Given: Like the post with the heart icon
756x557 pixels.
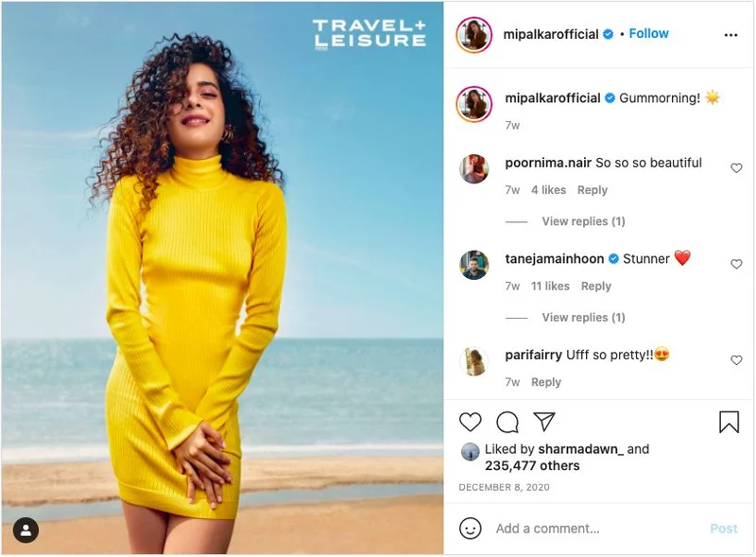Looking at the screenshot, I should (470, 422).
